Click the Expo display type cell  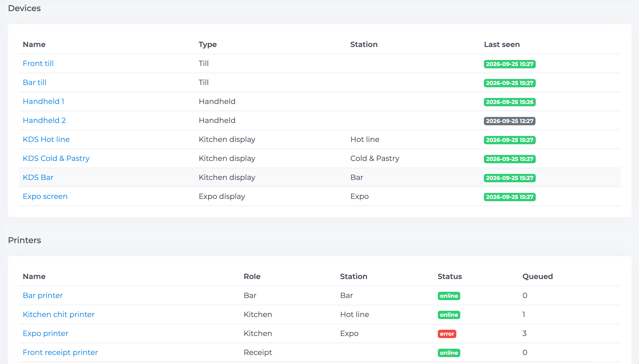click(x=222, y=197)
